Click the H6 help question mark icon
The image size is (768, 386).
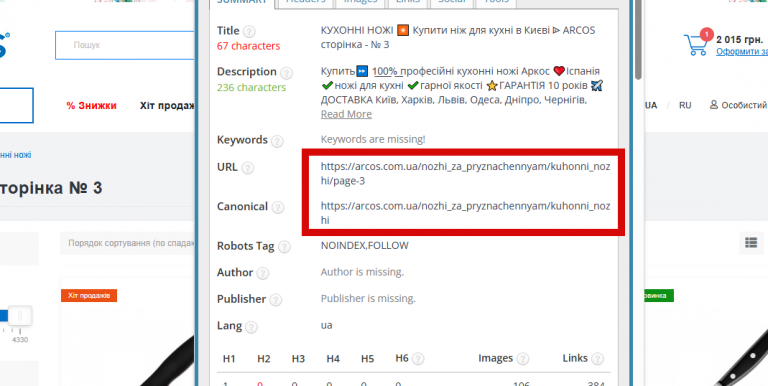(x=418, y=359)
